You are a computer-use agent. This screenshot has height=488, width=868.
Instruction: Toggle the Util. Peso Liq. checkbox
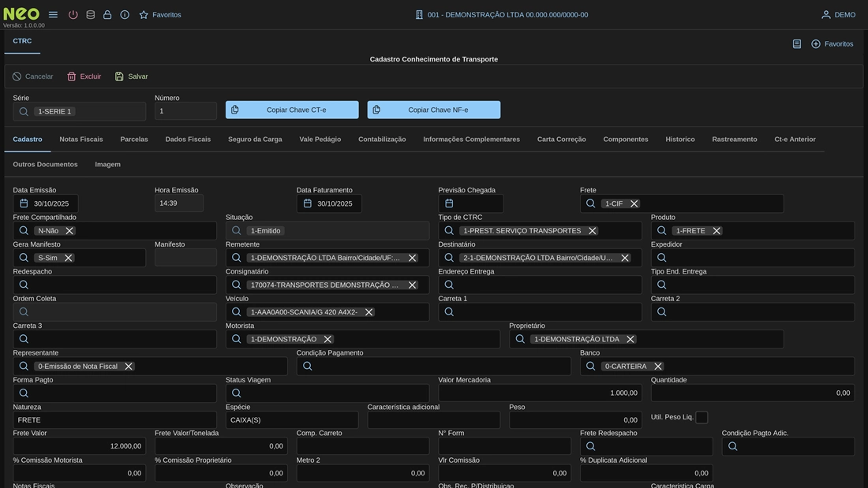[x=702, y=417]
